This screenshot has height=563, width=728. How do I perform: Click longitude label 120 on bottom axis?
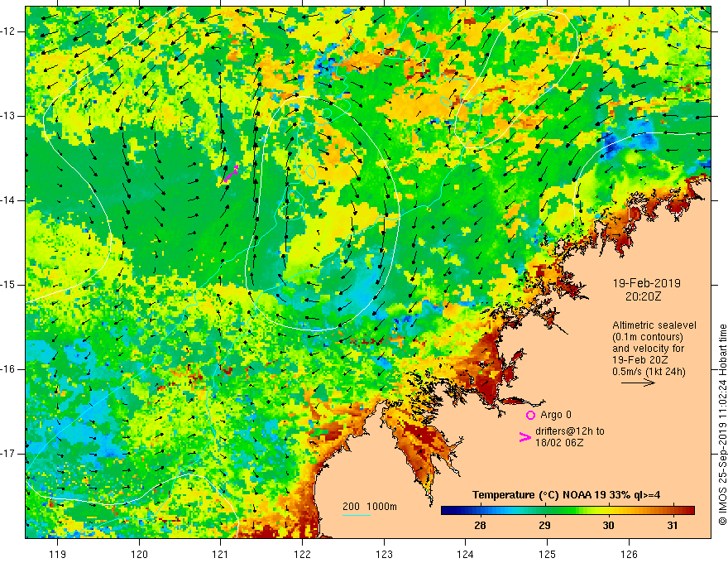point(139,554)
